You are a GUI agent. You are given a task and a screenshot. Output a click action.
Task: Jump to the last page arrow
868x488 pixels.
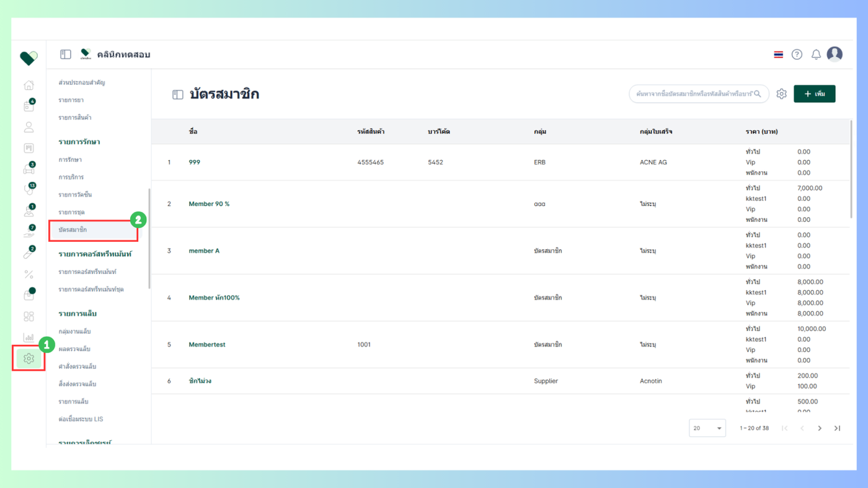coord(837,428)
